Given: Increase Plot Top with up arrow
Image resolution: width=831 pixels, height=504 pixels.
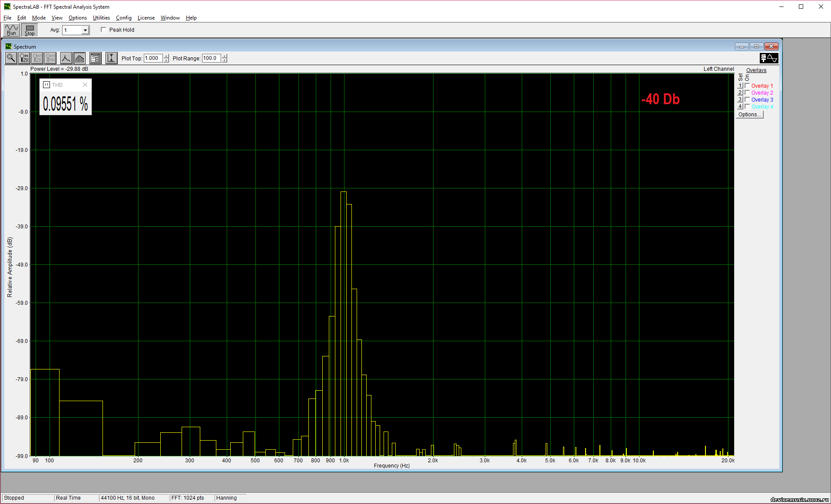Looking at the screenshot, I should pos(166,56).
